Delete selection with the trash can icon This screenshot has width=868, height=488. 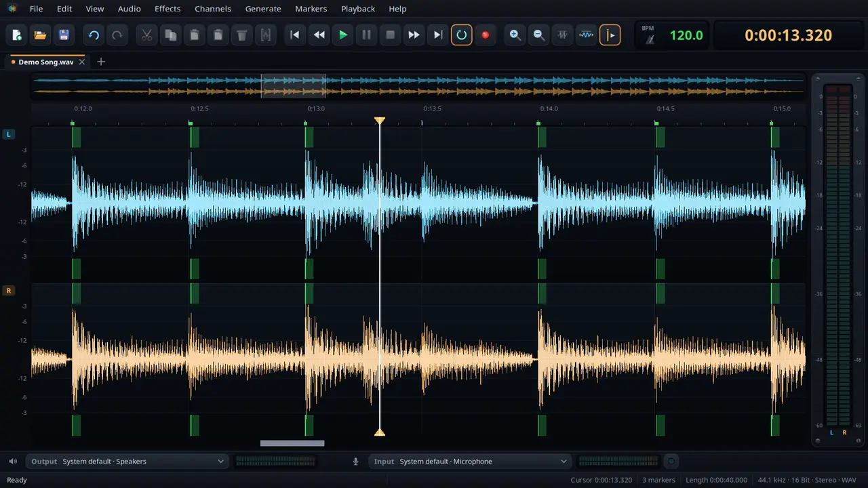pyautogui.click(x=242, y=35)
